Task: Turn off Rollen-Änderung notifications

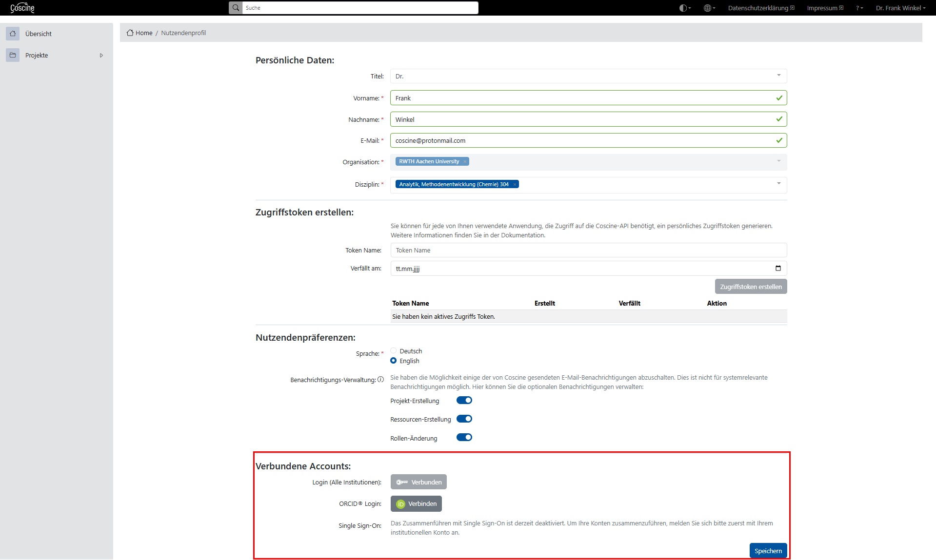Action: (x=464, y=438)
